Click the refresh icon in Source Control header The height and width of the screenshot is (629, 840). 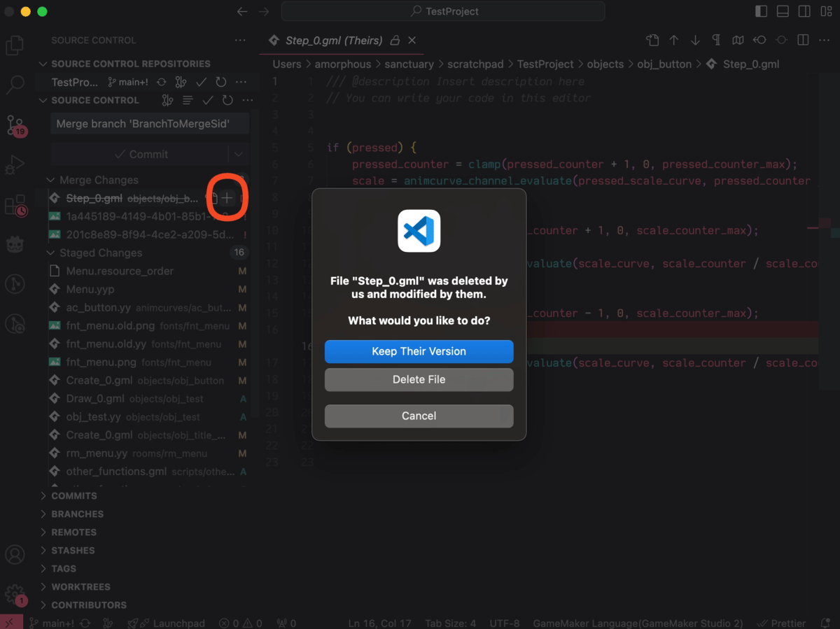tap(227, 101)
